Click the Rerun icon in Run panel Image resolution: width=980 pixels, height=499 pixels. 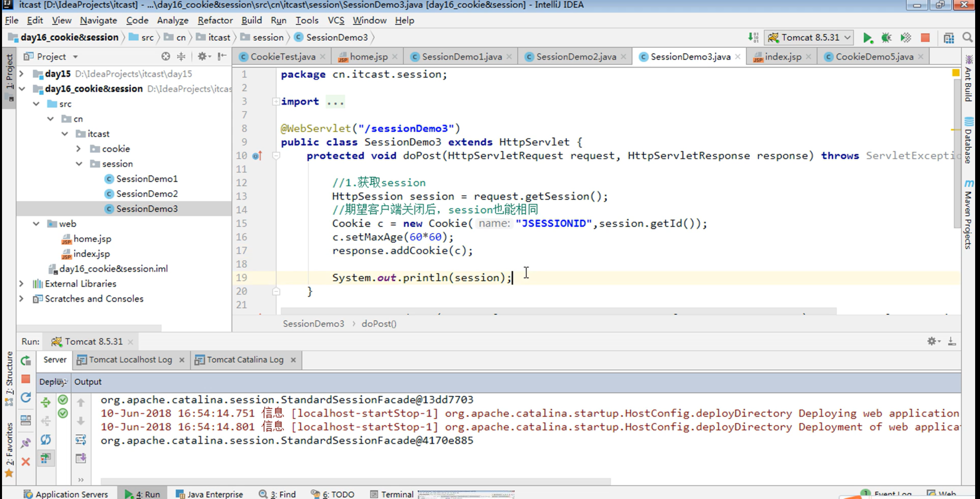point(26,361)
